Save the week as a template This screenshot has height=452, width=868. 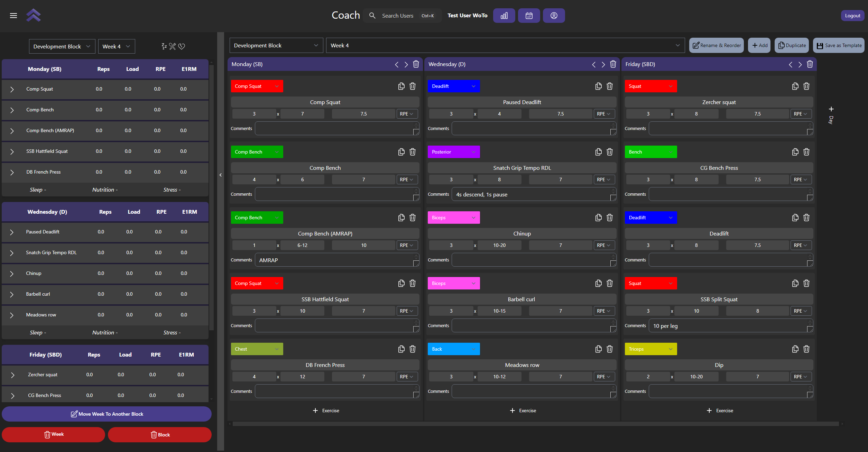pos(839,46)
